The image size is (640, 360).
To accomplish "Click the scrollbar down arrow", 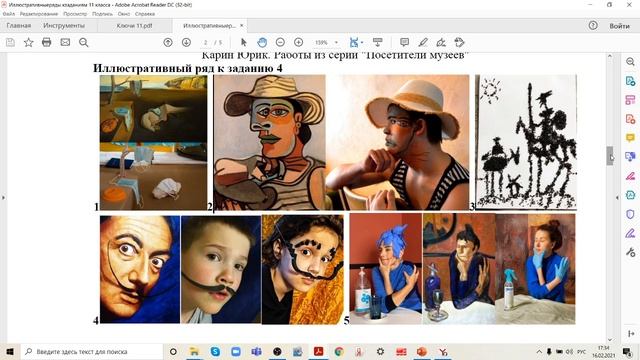I will coord(610,340).
